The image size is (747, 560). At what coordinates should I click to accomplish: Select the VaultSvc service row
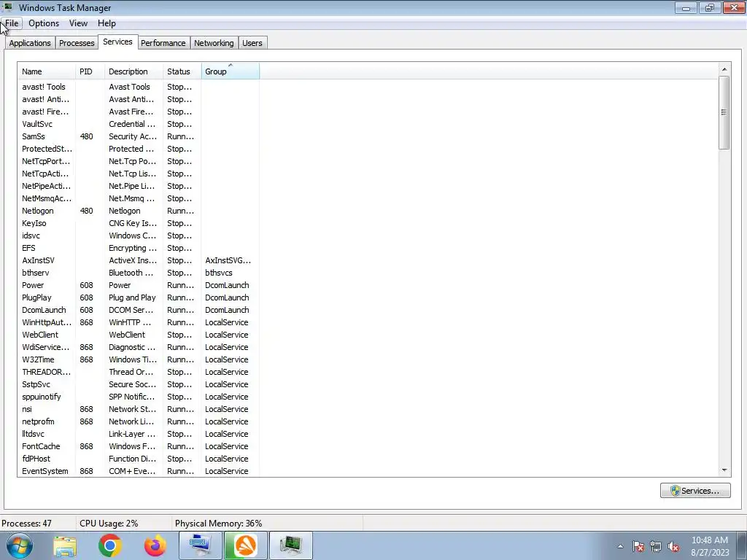(138, 124)
